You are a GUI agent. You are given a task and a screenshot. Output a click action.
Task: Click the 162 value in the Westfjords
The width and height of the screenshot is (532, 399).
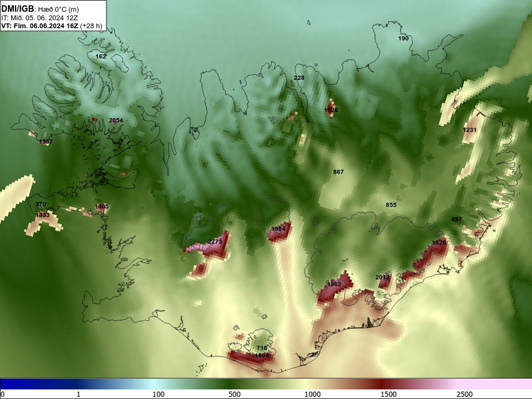[101, 56]
